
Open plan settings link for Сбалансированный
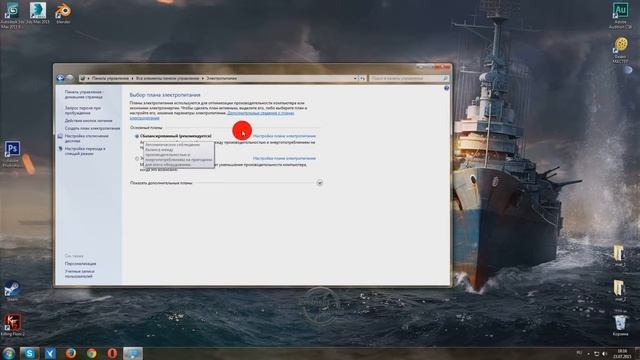pos(284,136)
